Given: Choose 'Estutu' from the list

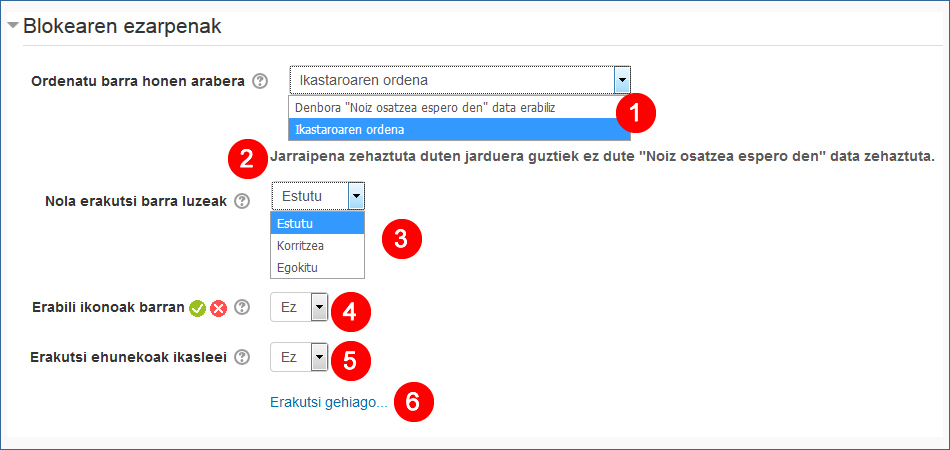Looking at the screenshot, I should (317, 223).
